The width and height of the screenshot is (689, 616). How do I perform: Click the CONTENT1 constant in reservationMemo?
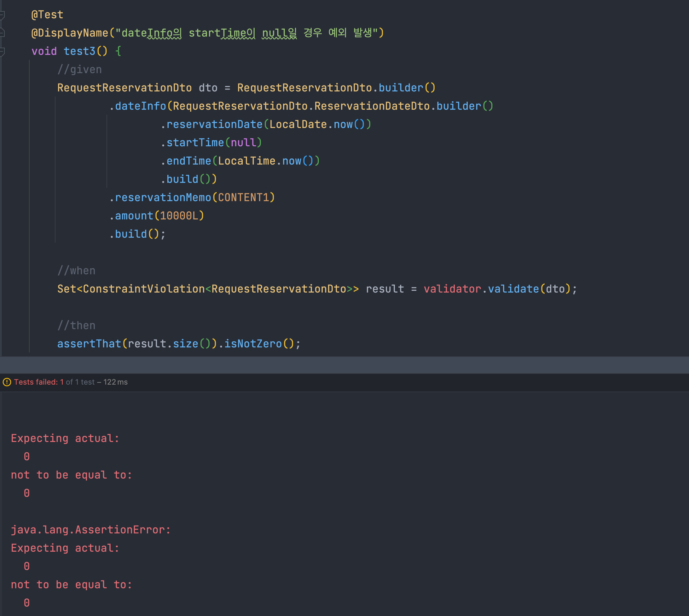(243, 198)
